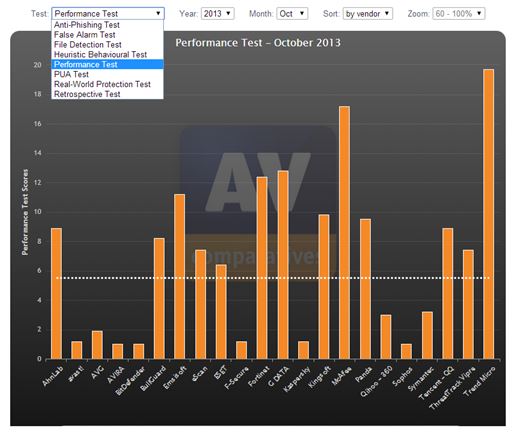
Task: Click the Tencent - QQ bar
Action: point(448,294)
